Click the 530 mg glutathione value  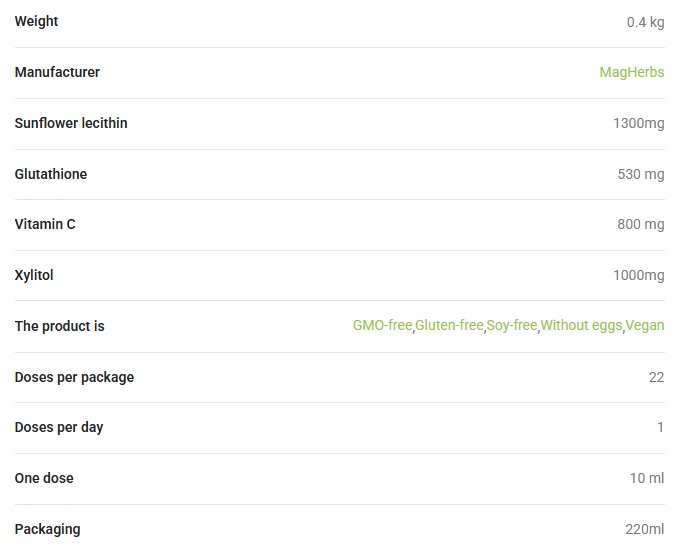click(x=640, y=174)
